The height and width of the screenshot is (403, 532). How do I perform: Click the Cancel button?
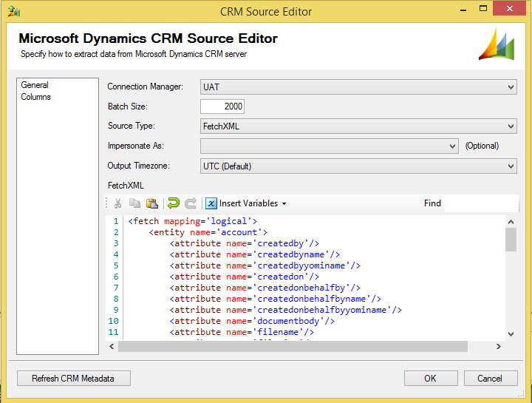(x=489, y=379)
